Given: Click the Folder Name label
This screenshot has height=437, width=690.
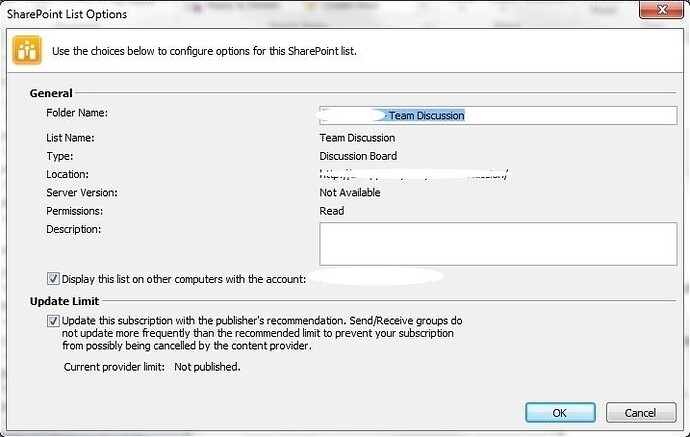Looking at the screenshot, I should click(77, 113).
